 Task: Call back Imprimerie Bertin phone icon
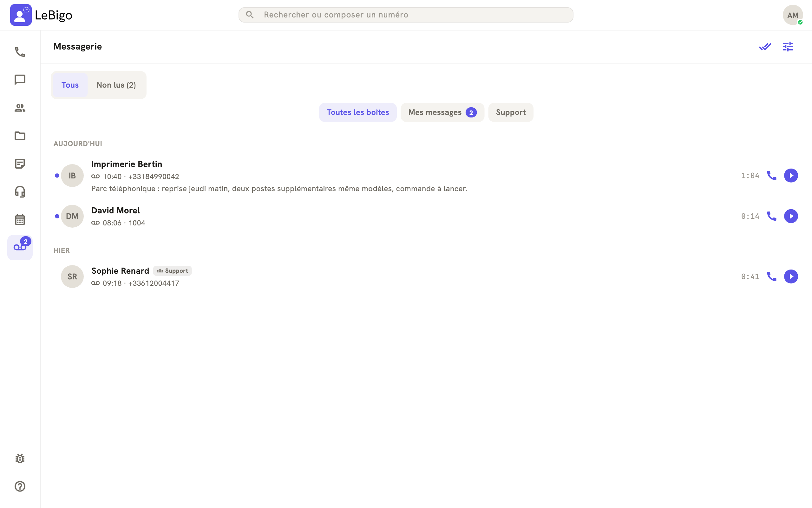[x=772, y=176]
